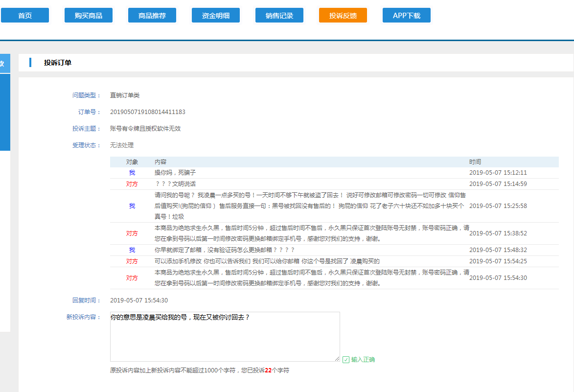The width and height of the screenshot is (574, 392).
Task: Click the timestamp 2019-05-07 15:25:58
Action: 498,206
